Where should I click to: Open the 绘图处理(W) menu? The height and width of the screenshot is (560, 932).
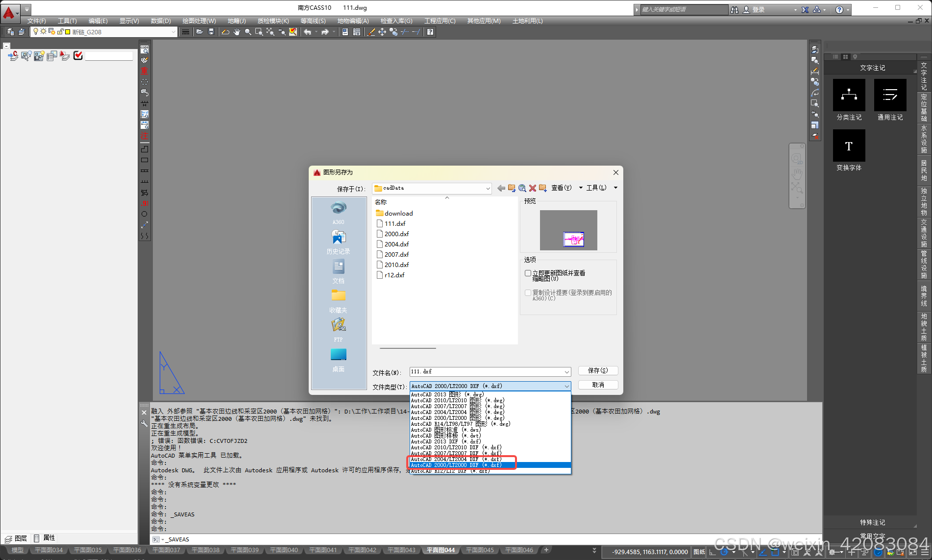coord(199,21)
